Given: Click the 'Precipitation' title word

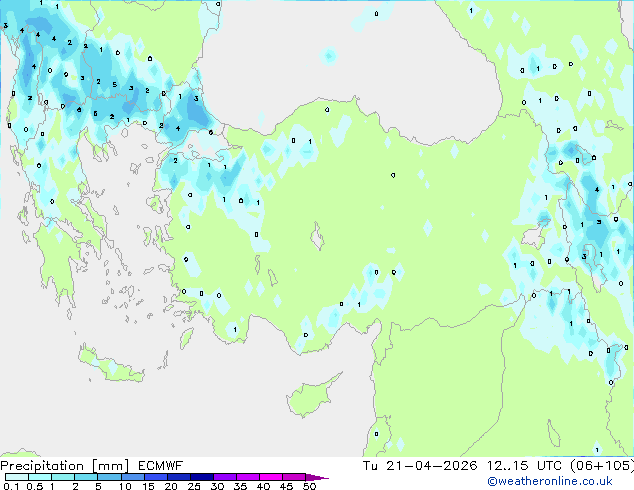Looking at the screenshot, I should 42,466.
